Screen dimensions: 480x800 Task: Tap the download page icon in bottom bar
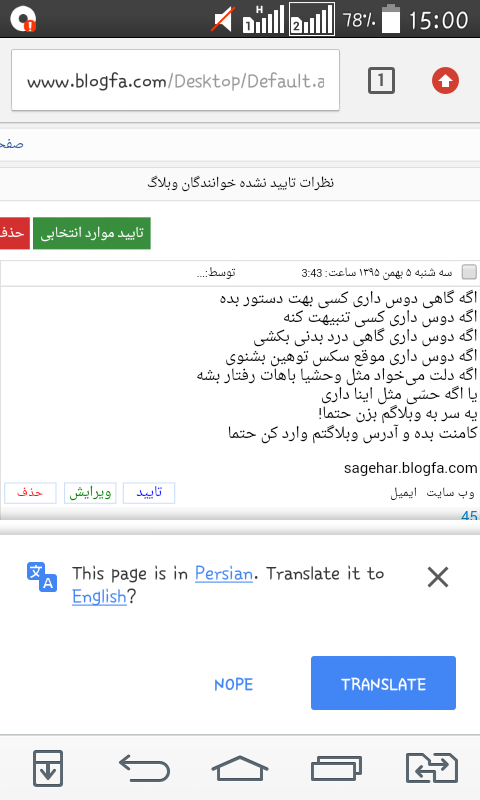(x=48, y=768)
